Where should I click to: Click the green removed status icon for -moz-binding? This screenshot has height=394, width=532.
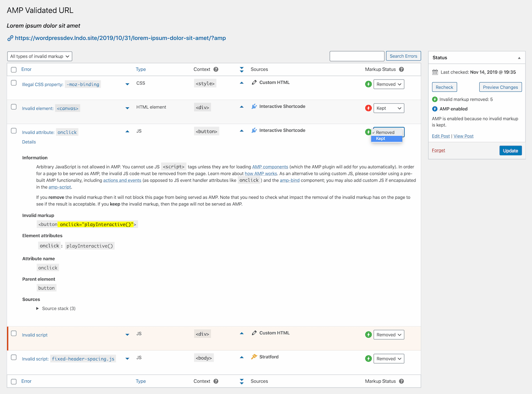(368, 84)
